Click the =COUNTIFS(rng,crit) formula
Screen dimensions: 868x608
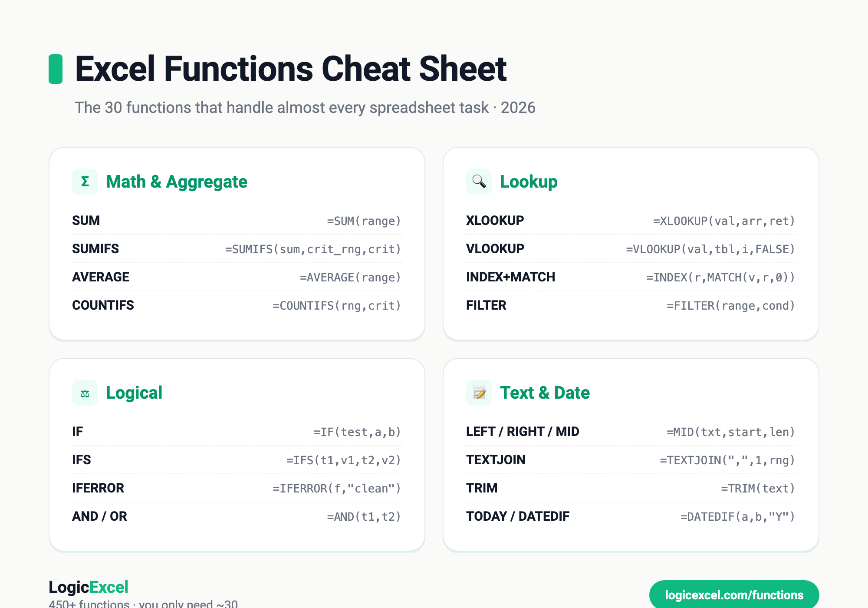pyautogui.click(x=337, y=306)
